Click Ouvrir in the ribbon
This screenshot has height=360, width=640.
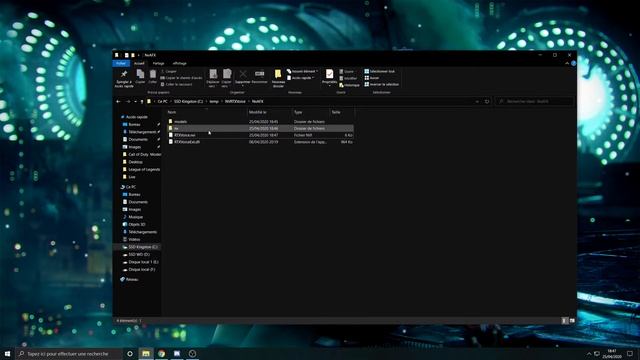[x=347, y=71]
